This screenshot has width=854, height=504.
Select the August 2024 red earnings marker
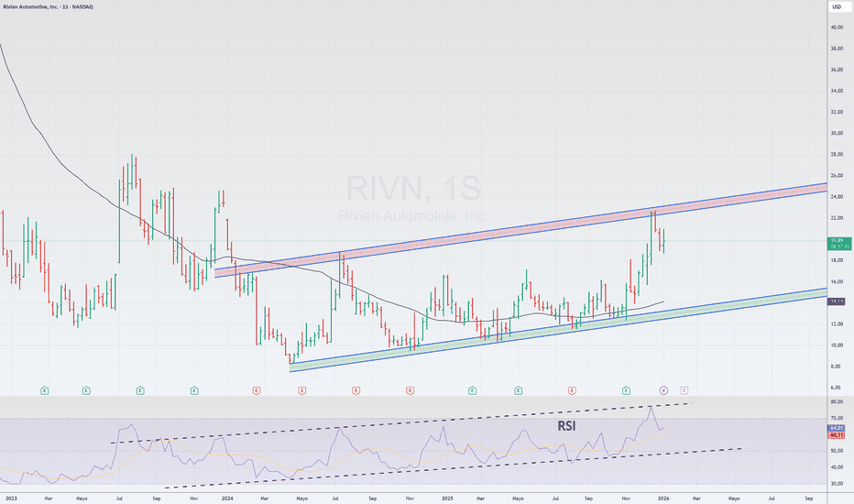click(x=356, y=390)
